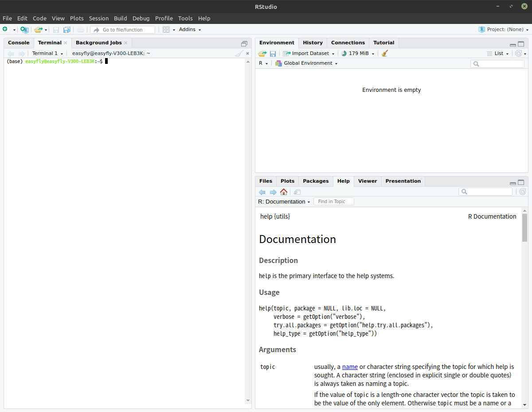532x412 pixels.
Task: Minimize the Environment pane
Action: point(512,44)
